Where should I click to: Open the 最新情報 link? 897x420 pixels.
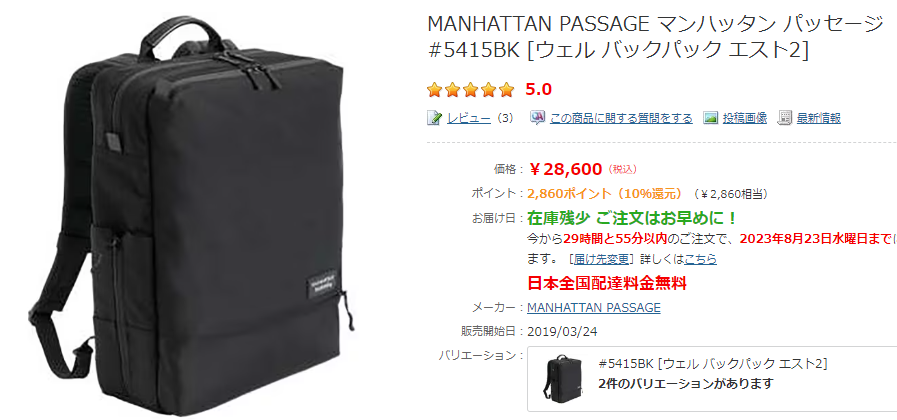coord(819,118)
